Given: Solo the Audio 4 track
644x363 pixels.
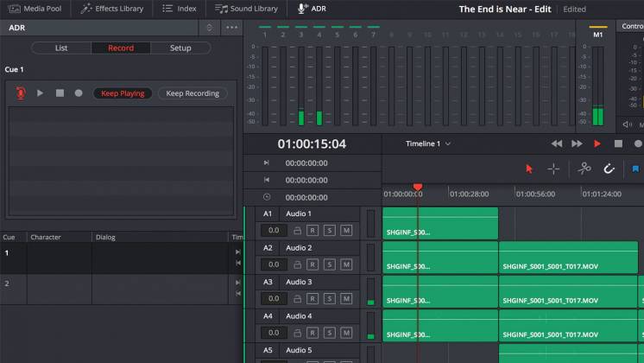Looking at the screenshot, I should [x=329, y=333].
